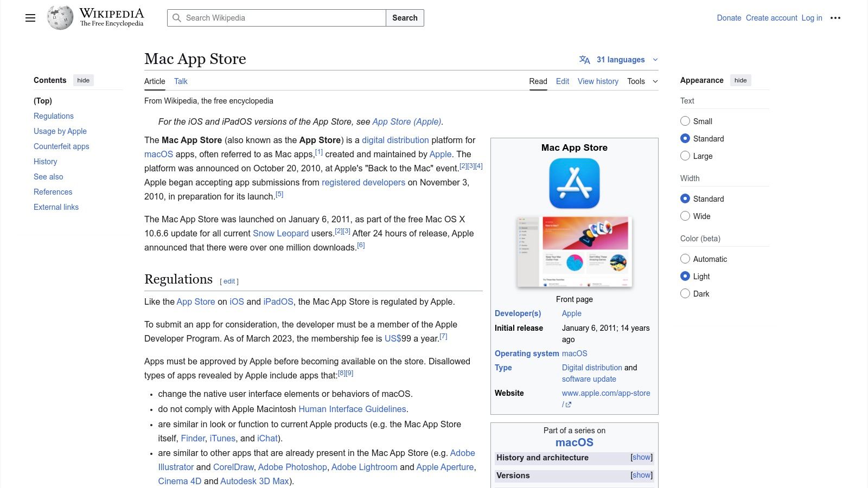Image resolution: width=868 pixels, height=488 pixels.
Task: Open the Cinema 4D link
Action: click(x=180, y=481)
